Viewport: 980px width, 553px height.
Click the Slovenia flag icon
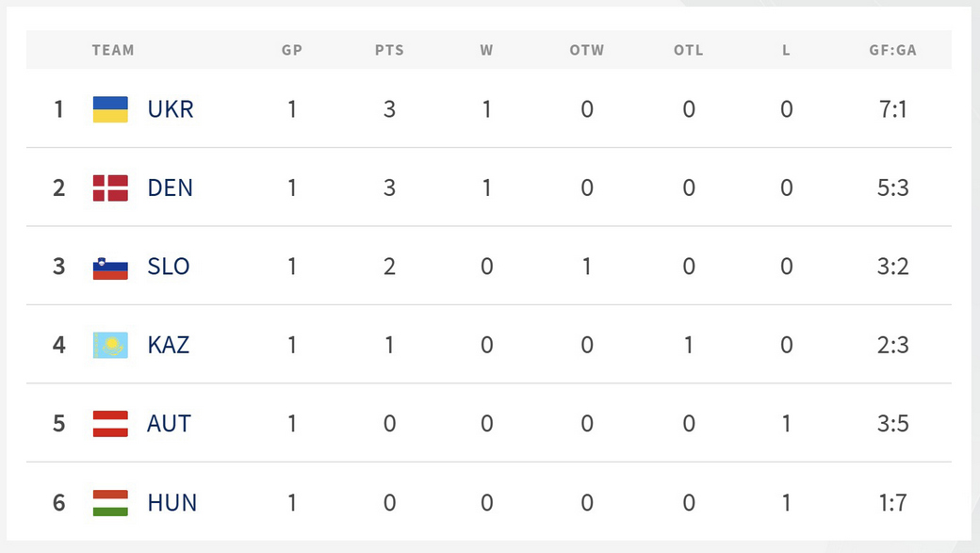pos(110,267)
